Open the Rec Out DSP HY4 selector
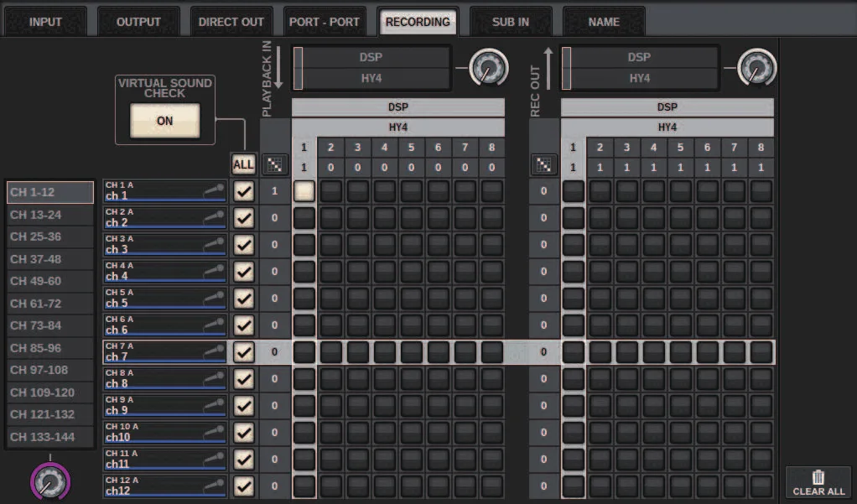Viewport: 857px width, 504px height. coord(640,68)
